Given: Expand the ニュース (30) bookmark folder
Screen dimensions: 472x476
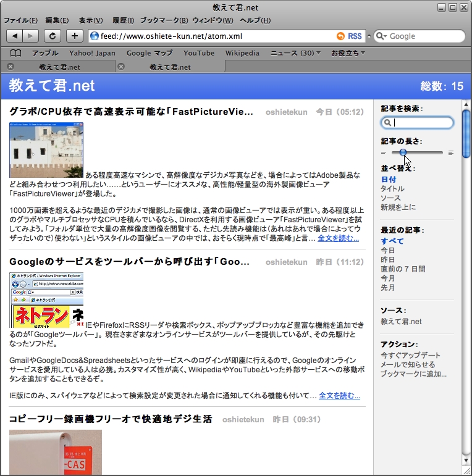Looking at the screenshot, I should pyautogui.click(x=295, y=53).
